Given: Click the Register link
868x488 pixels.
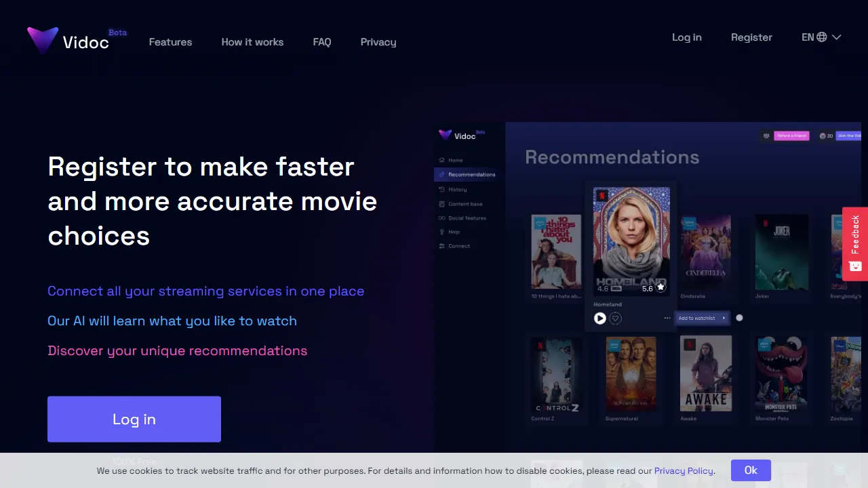Looking at the screenshot, I should [x=751, y=37].
